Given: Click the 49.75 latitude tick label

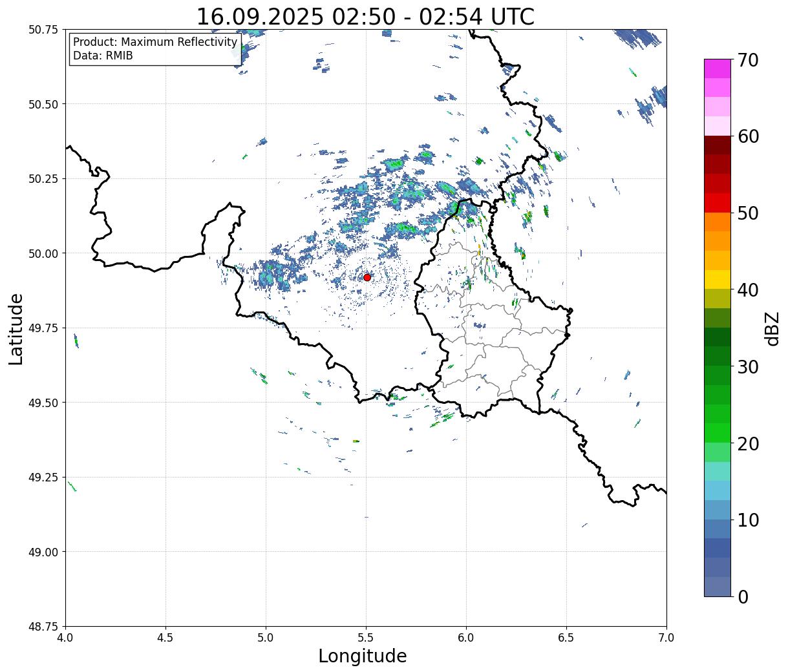Looking at the screenshot, I should [43, 328].
